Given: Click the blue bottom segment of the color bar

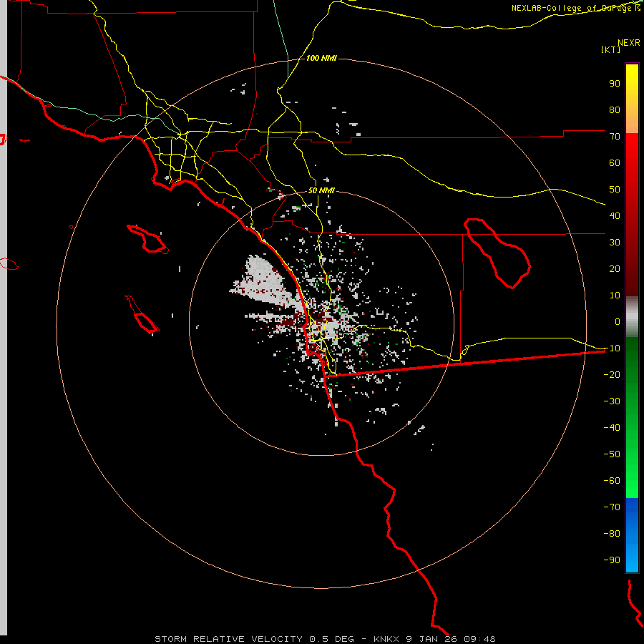Looking at the screenshot, I should pyautogui.click(x=632, y=535).
